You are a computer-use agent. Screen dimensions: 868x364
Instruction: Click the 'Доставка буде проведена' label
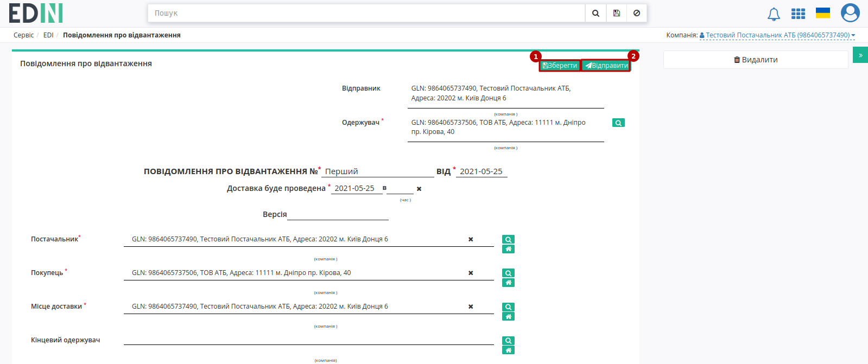(276, 188)
